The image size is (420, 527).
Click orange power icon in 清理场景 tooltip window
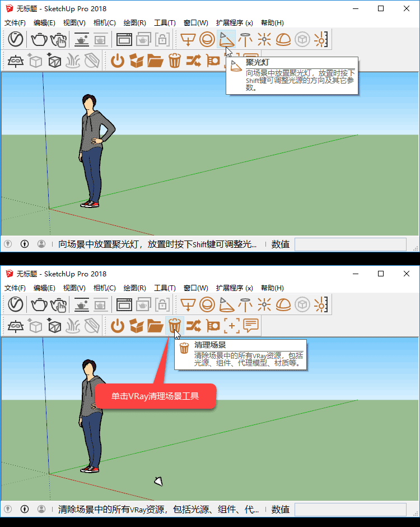click(x=118, y=326)
